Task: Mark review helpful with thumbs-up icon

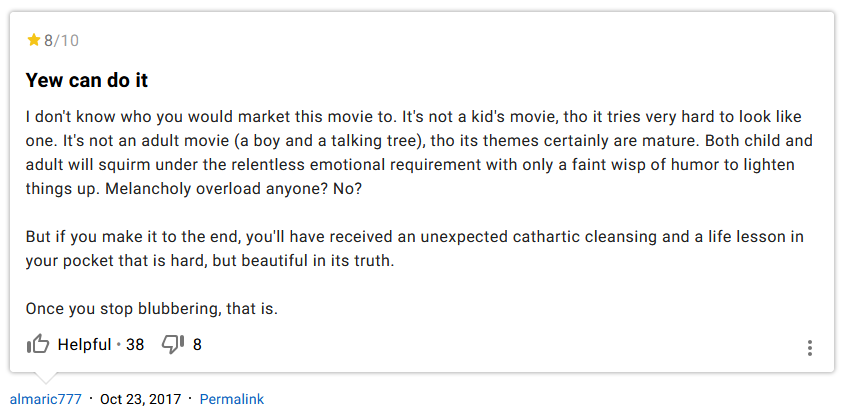Action: point(38,344)
